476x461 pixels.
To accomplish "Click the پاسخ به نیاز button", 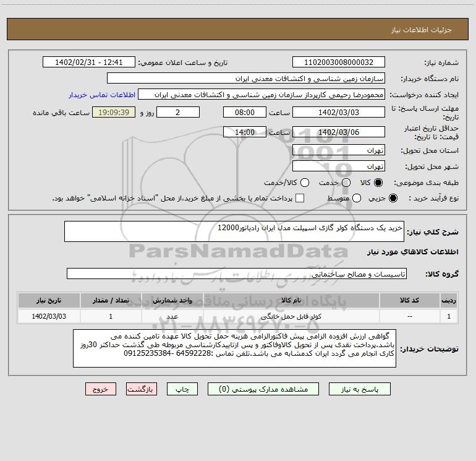I will point(359,389).
